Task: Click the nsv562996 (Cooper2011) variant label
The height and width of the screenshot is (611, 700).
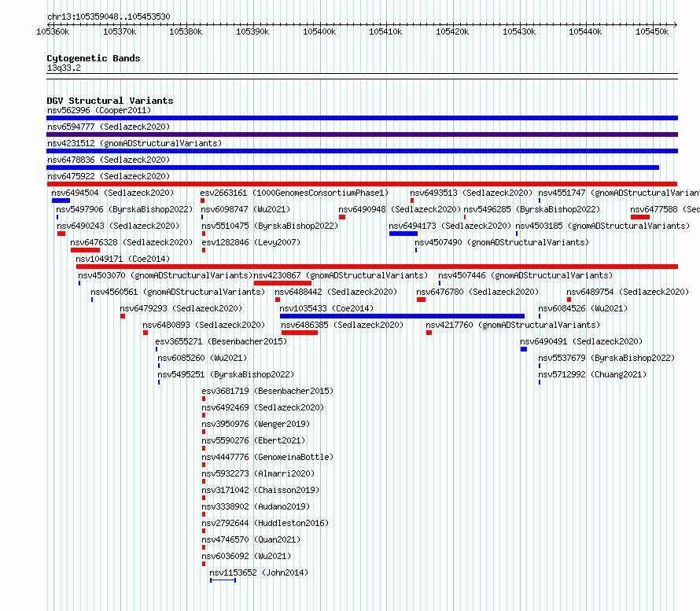Action: [x=99, y=110]
